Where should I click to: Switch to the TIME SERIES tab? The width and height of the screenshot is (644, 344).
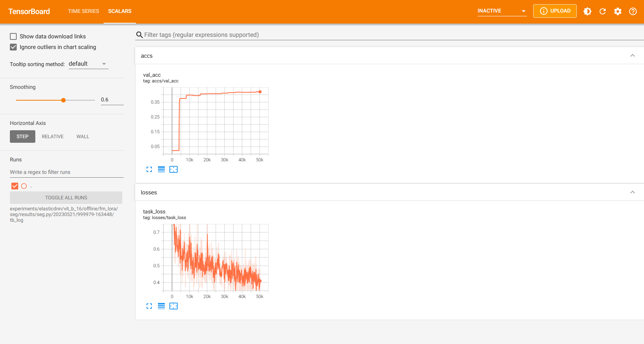[x=84, y=11]
